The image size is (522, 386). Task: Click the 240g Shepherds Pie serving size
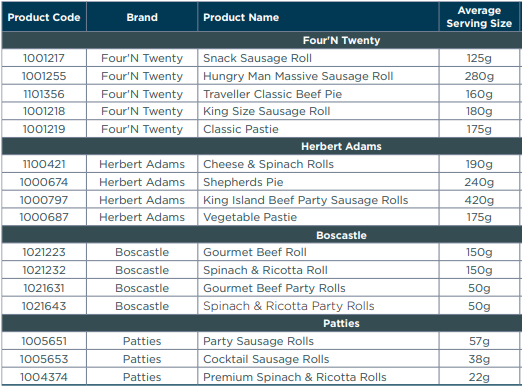coord(479,182)
